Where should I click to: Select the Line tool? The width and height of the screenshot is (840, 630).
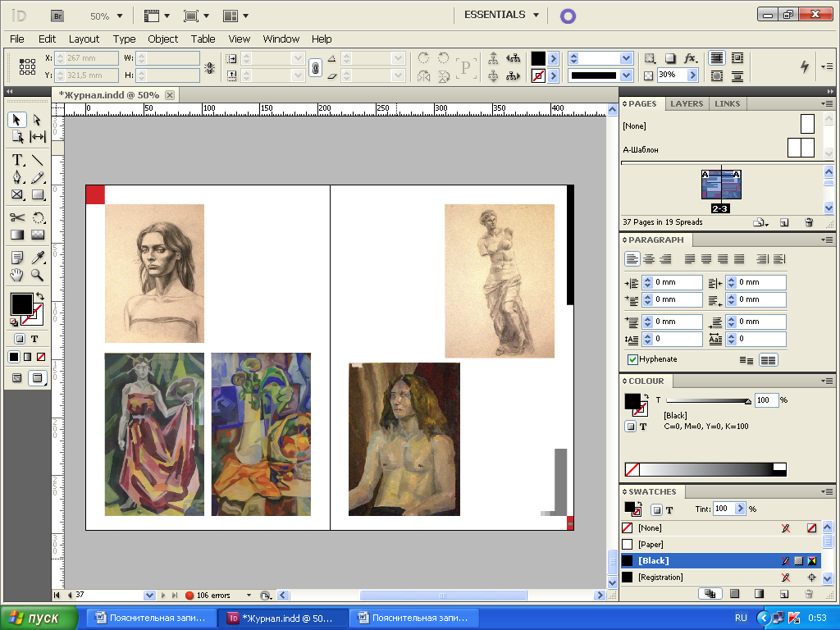38,160
